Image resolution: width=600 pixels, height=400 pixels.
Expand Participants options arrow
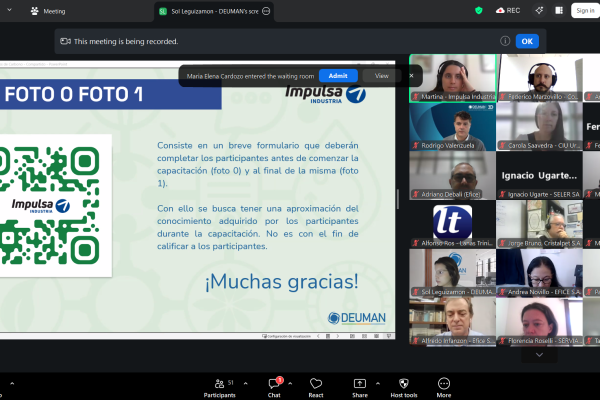pyautogui.click(x=246, y=383)
